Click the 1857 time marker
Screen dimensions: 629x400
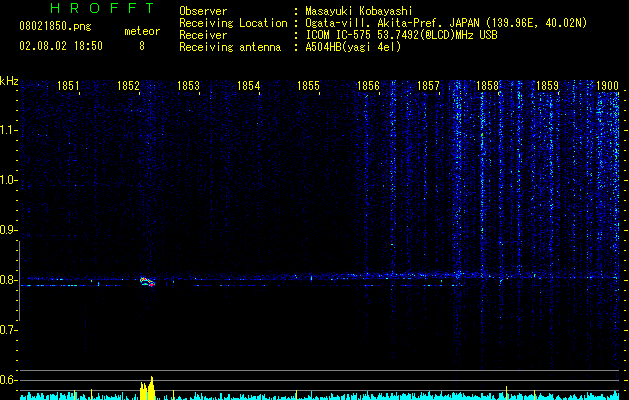pos(428,86)
